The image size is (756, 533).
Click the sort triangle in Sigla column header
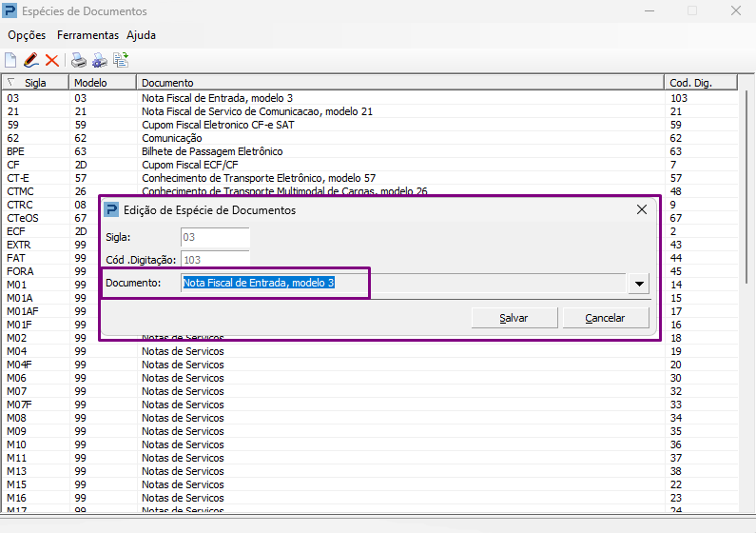click(x=11, y=83)
